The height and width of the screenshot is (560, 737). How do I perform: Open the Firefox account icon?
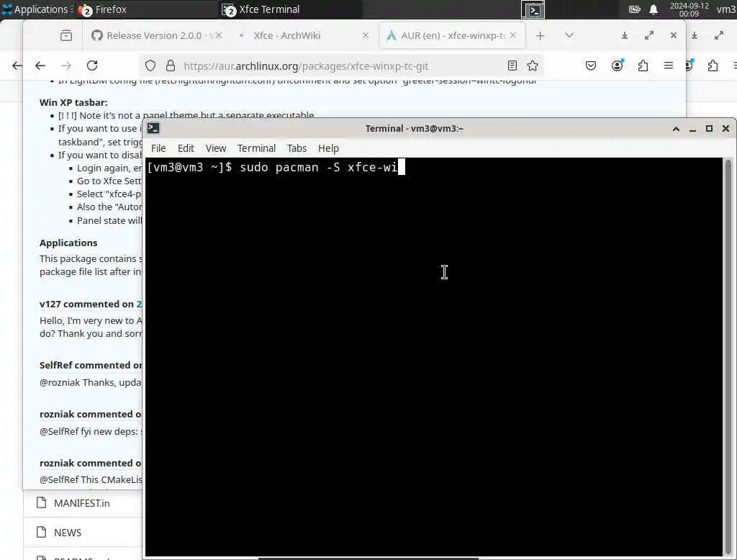617,66
